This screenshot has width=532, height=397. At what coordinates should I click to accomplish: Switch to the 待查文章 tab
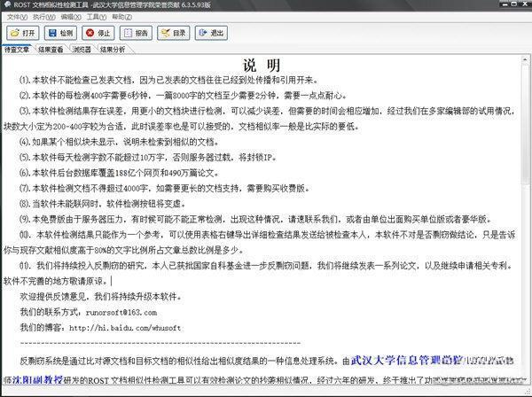(x=17, y=50)
